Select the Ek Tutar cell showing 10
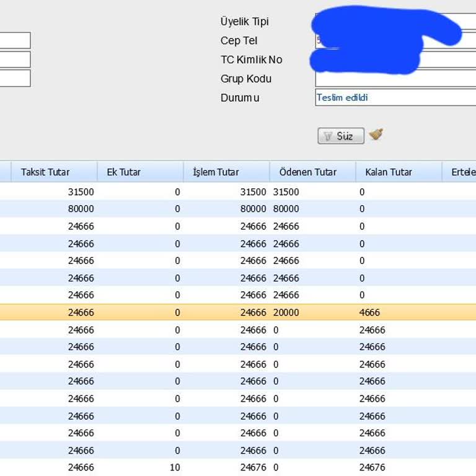This screenshot has height=476, width=476. click(174, 467)
